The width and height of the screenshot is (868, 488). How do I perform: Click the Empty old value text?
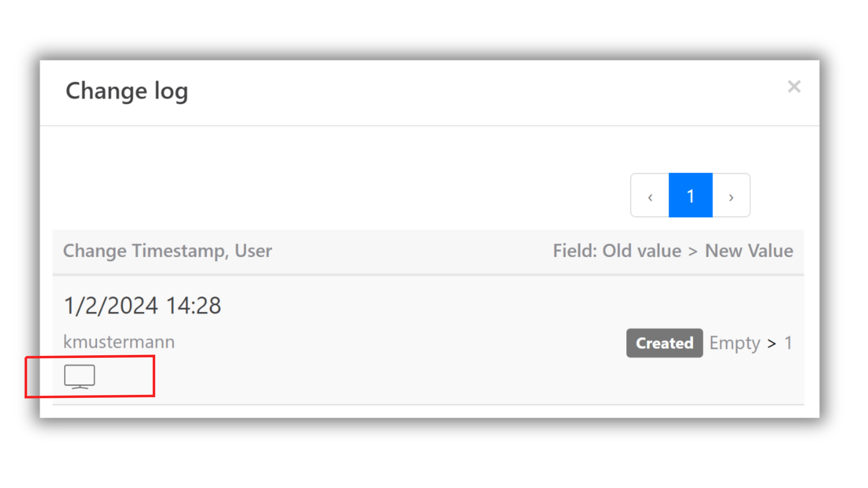coord(734,343)
